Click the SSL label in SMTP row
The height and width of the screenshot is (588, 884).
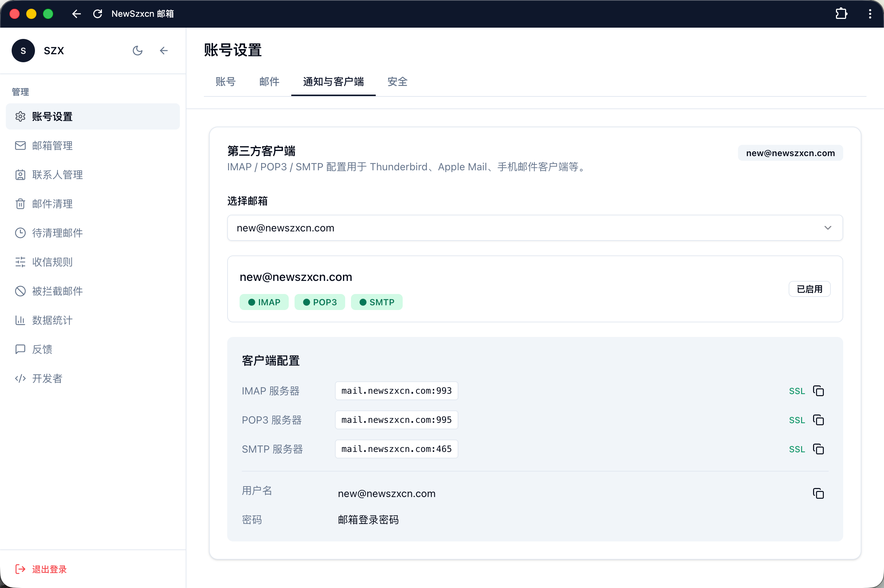point(797,449)
